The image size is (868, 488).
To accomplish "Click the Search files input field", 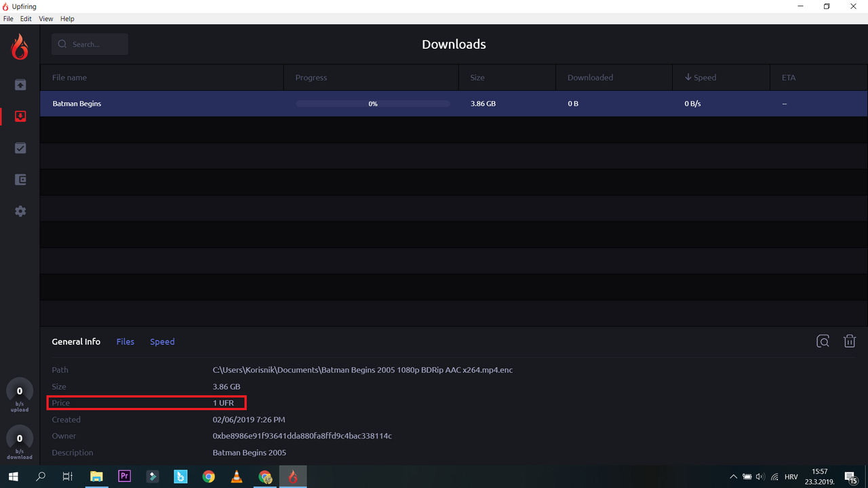I will [x=90, y=44].
